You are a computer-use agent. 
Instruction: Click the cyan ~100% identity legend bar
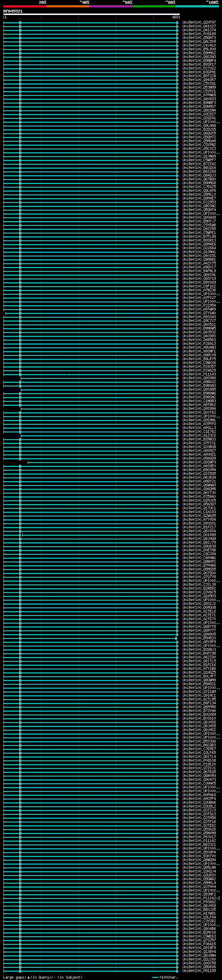pyautogui.click(x=197, y=6)
